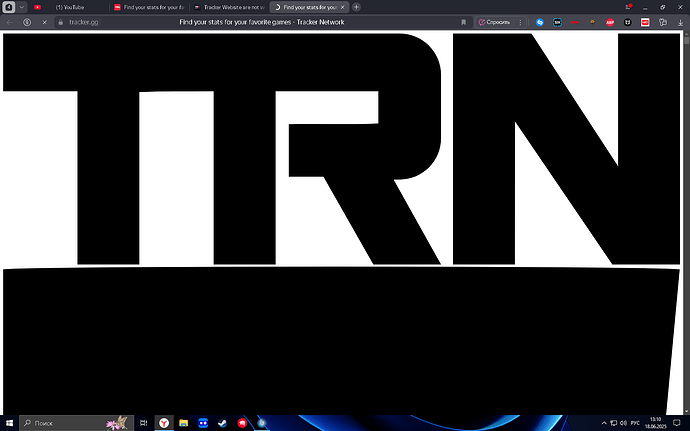
Task: Click the teal-outlined black extension icon
Action: (557, 22)
